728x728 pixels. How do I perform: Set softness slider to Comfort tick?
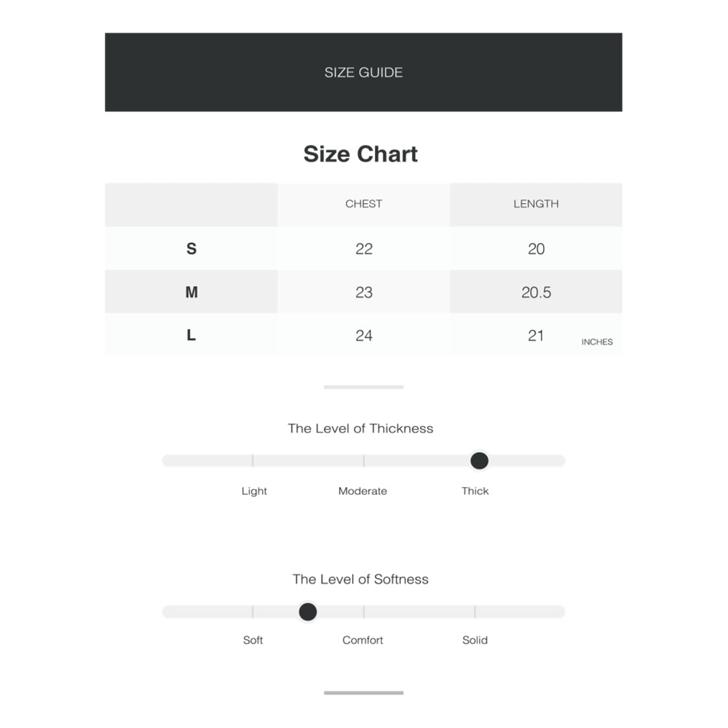coord(364,612)
